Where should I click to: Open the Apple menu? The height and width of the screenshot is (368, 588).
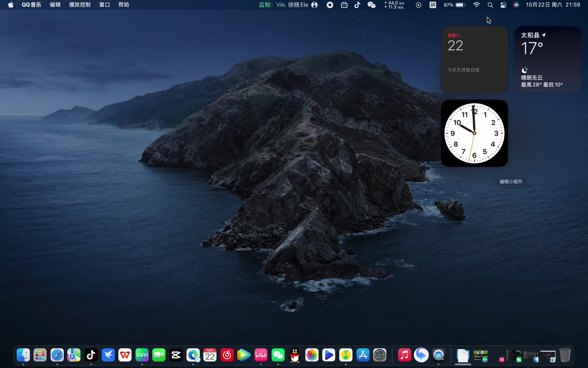click(11, 5)
